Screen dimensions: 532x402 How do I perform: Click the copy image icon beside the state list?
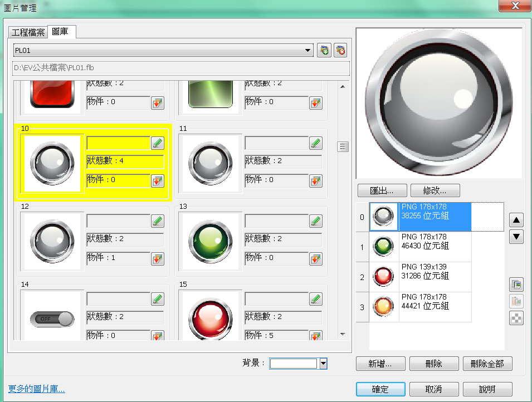pos(516,285)
